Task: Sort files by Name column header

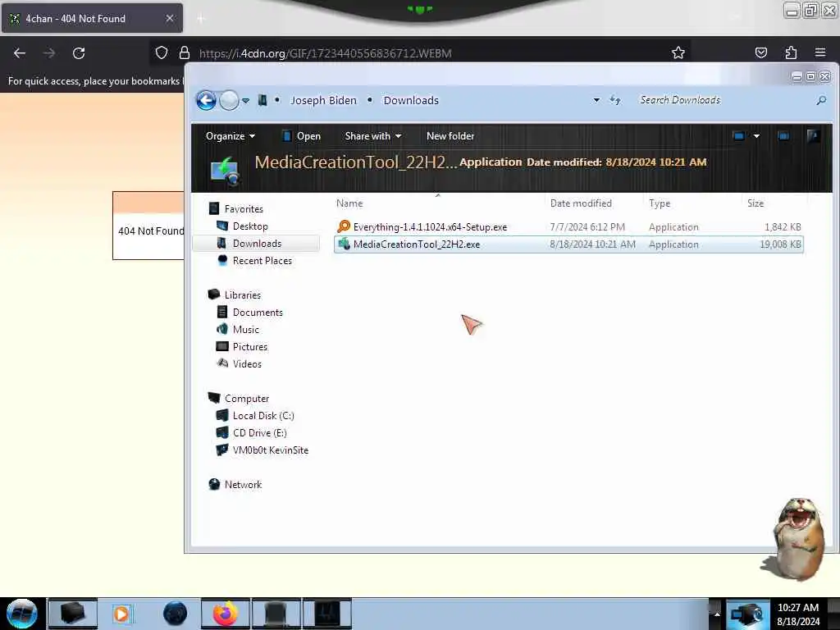Action: (349, 203)
